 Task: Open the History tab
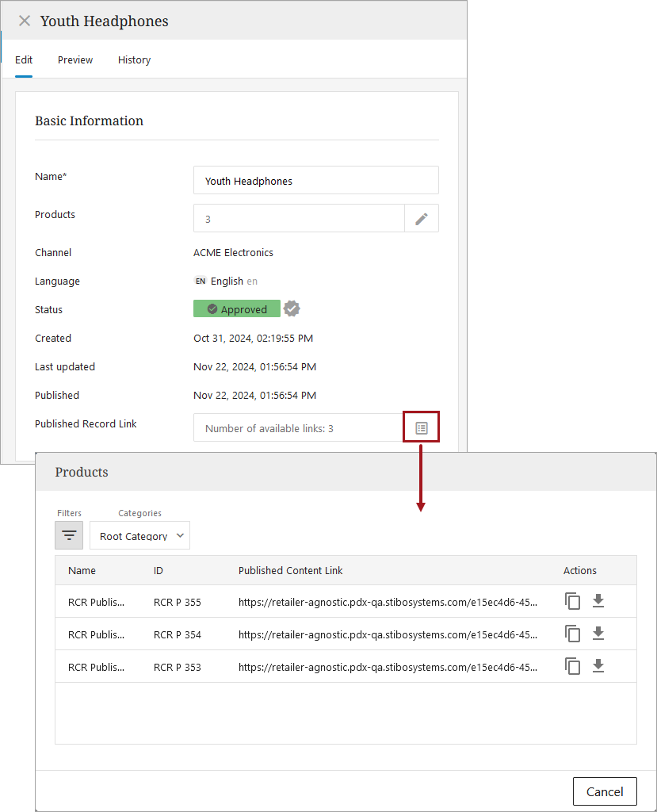[134, 60]
